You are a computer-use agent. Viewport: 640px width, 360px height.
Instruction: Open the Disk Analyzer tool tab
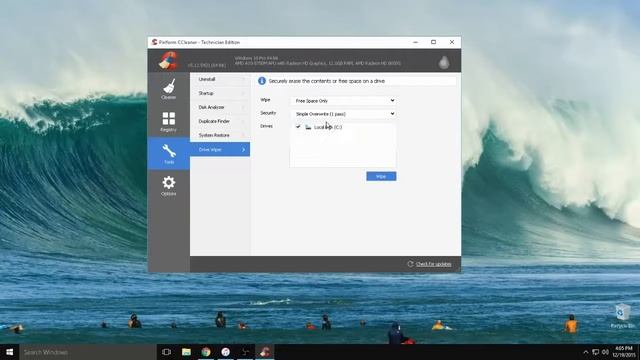click(220, 107)
